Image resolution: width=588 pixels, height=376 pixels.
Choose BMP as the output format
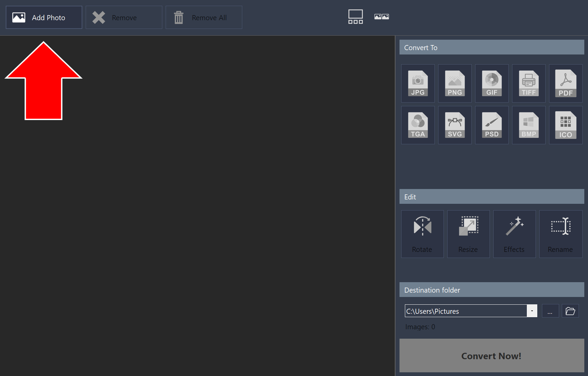pos(529,125)
